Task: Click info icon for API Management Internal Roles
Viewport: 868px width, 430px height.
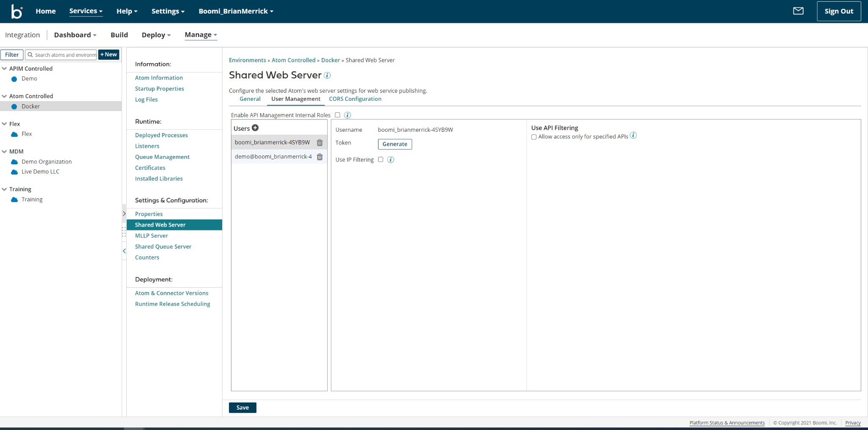Action: 348,115
